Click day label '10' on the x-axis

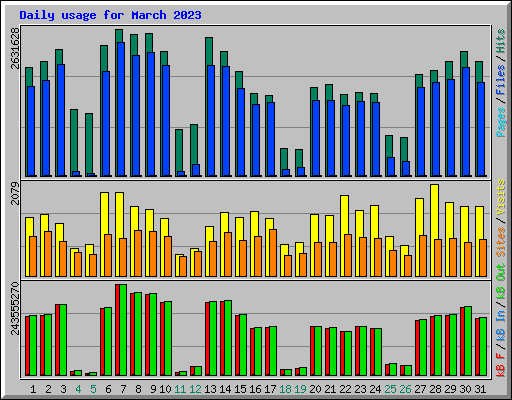165,389
